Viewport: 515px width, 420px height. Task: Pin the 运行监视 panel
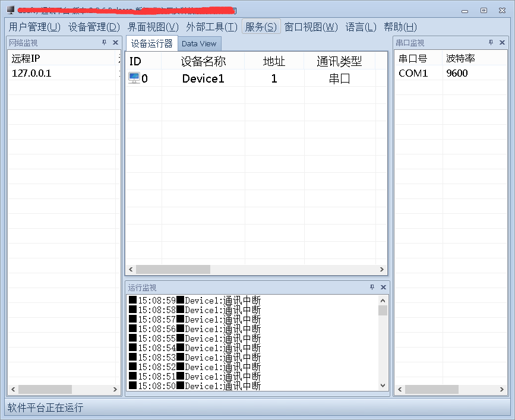coord(372,288)
